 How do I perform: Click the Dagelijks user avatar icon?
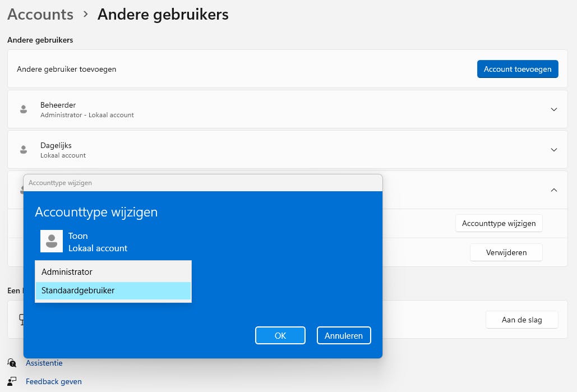click(x=24, y=150)
